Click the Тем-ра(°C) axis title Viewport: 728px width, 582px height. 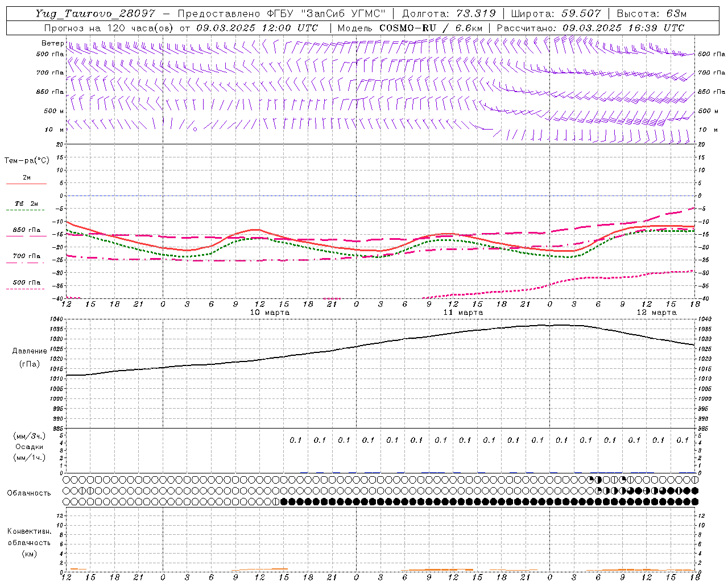pyautogui.click(x=27, y=161)
